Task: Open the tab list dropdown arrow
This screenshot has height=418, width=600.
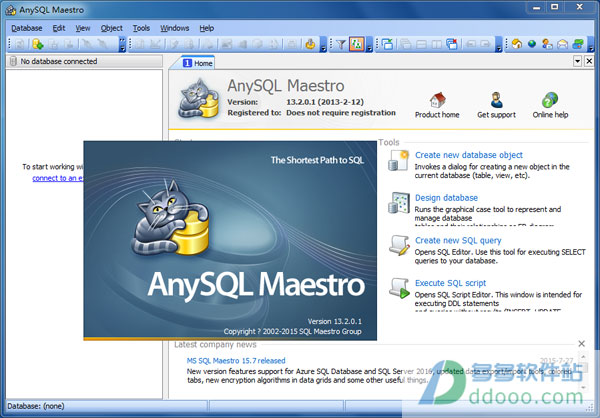Action: pyautogui.click(x=577, y=61)
